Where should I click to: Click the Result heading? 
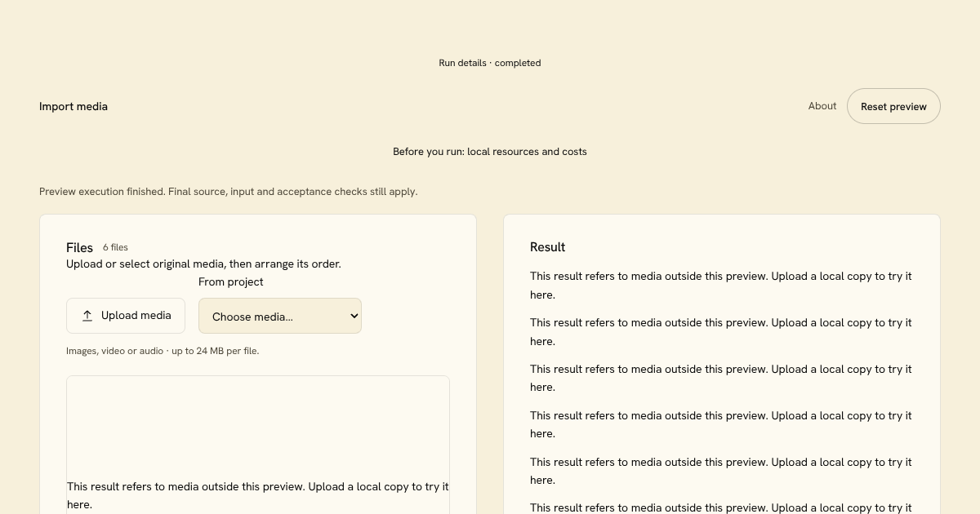tap(548, 247)
